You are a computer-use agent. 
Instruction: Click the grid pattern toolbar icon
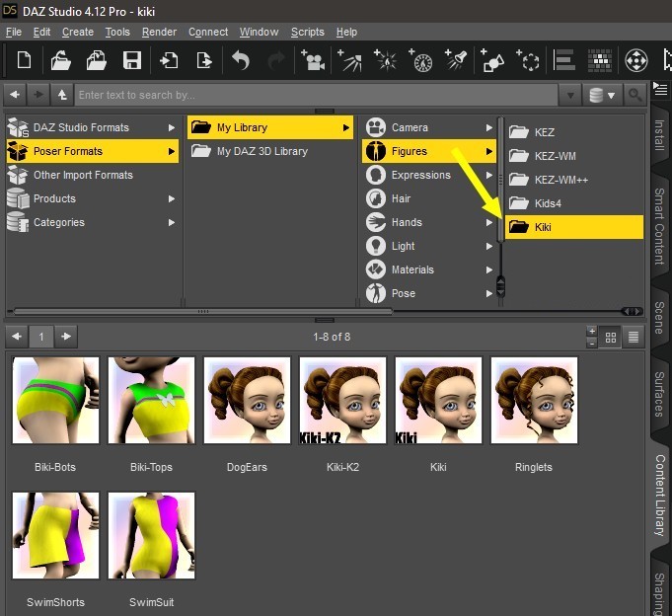click(x=600, y=60)
